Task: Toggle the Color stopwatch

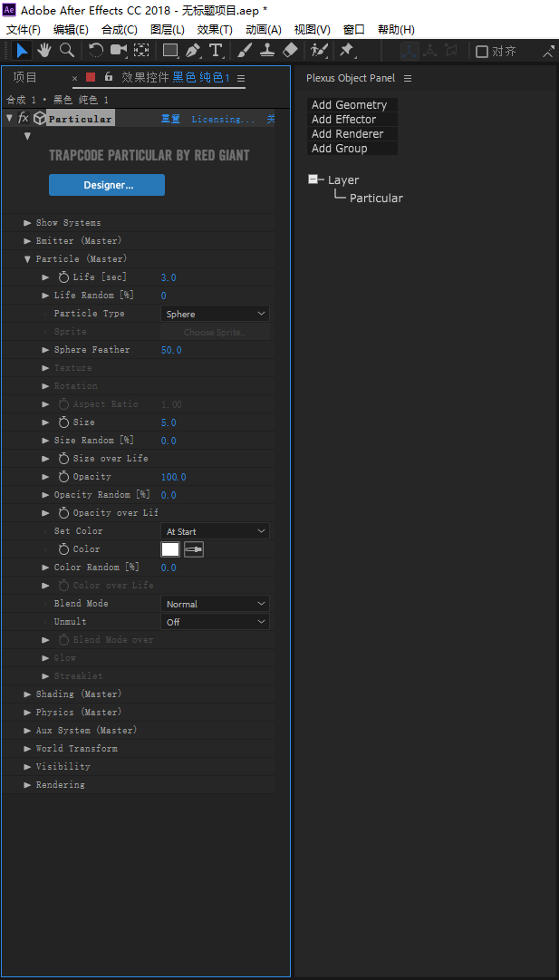Action: (x=63, y=548)
